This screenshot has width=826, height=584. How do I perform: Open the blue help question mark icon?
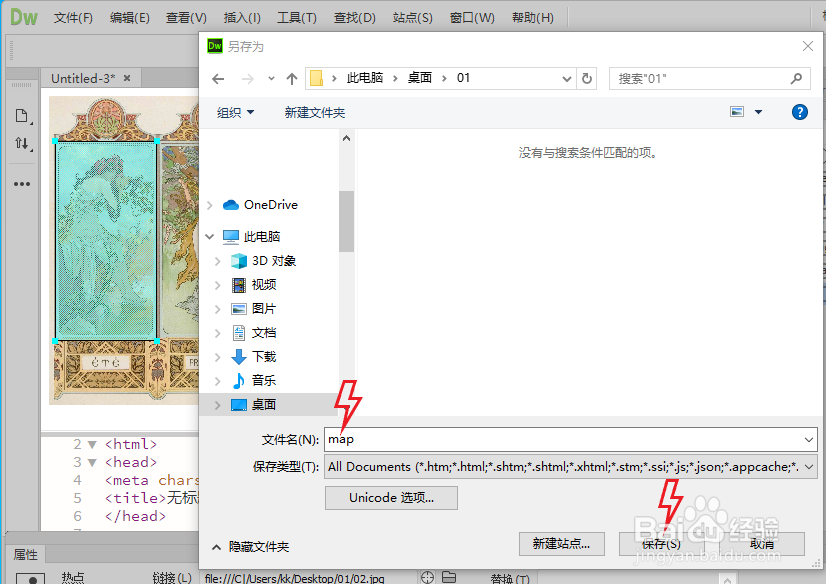[800, 112]
